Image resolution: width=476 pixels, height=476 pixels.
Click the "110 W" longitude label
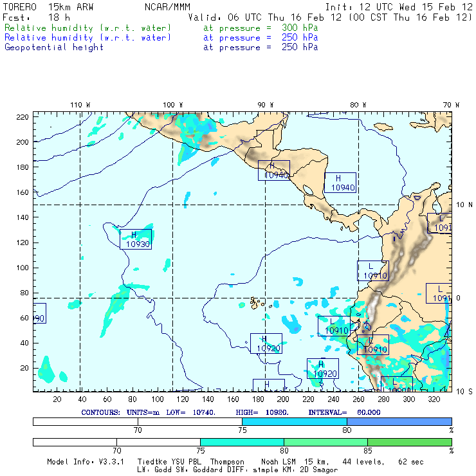[x=80, y=105]
